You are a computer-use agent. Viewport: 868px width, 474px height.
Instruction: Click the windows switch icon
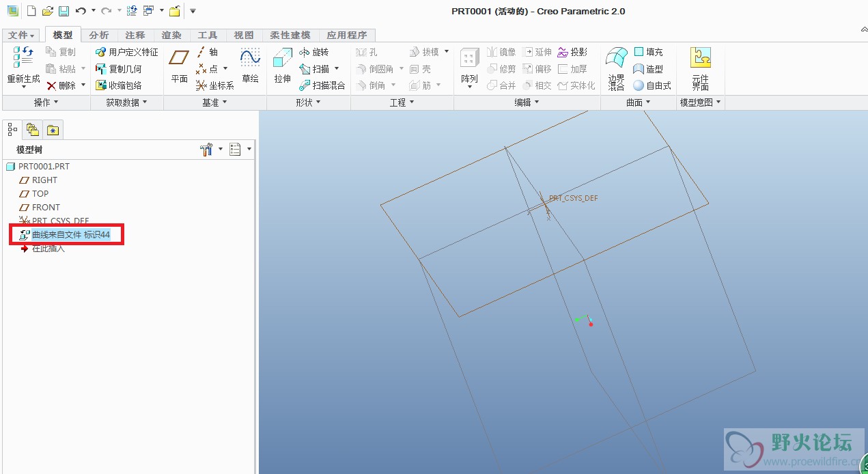(149, 11)
